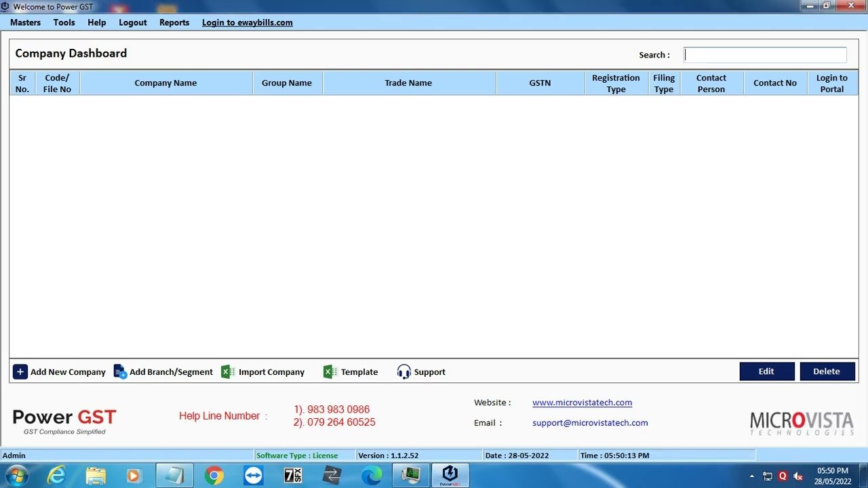The width and height of the screenshot is (868, 488).
Task: Click the 'Software Type : License' status text
Action: tap(297, 455)
